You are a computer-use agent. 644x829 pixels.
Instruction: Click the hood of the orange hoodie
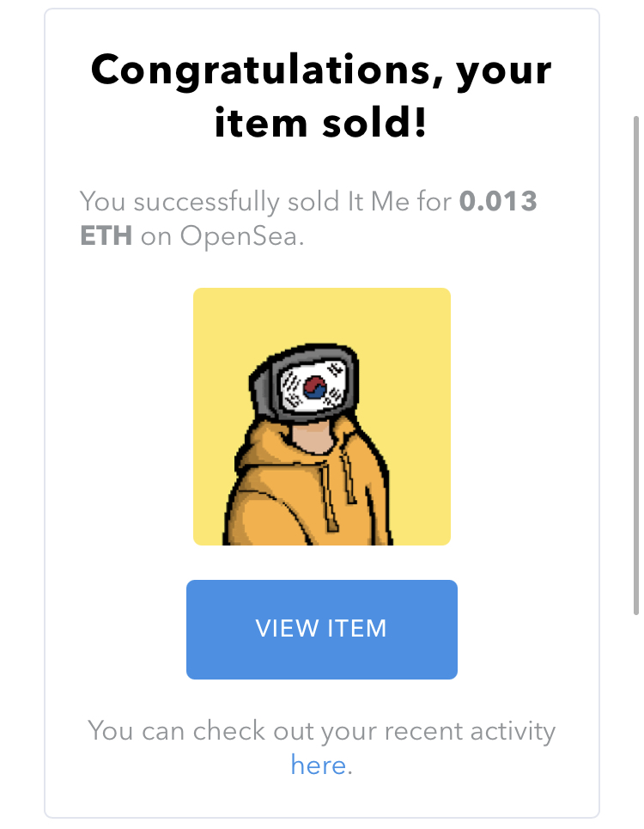coord(258,447)
